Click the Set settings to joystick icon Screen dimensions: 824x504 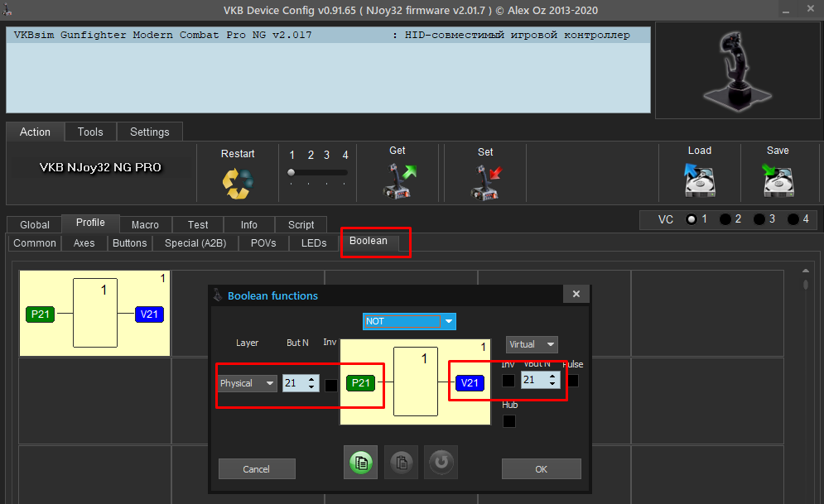(x=487, y=181)
